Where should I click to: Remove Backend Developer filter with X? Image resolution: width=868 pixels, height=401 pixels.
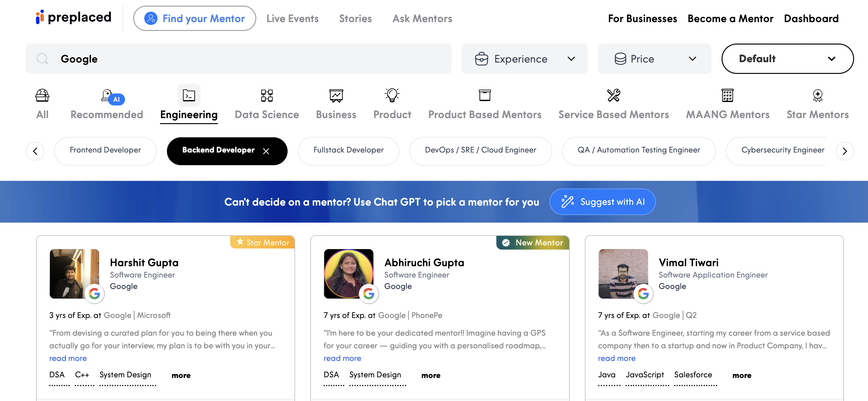tap(266, 151)
